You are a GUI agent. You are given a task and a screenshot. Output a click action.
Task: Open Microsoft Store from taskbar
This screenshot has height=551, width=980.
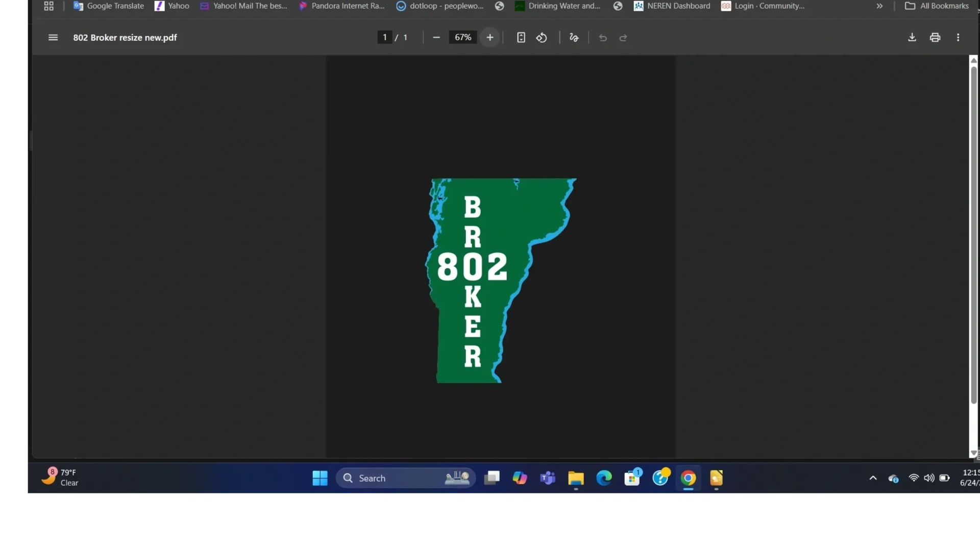coord(632,478)
